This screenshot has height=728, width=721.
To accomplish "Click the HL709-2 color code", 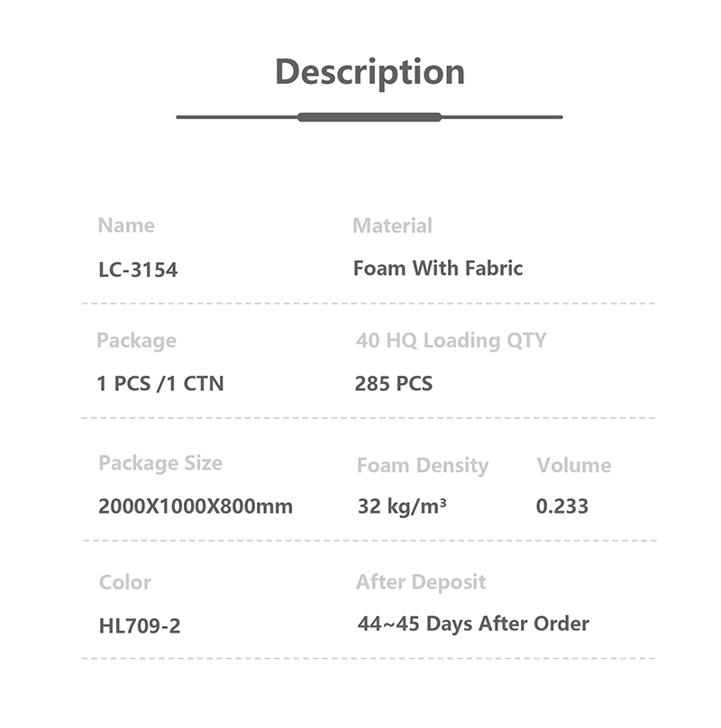I will pyautogui.click(x=140, y=625).
